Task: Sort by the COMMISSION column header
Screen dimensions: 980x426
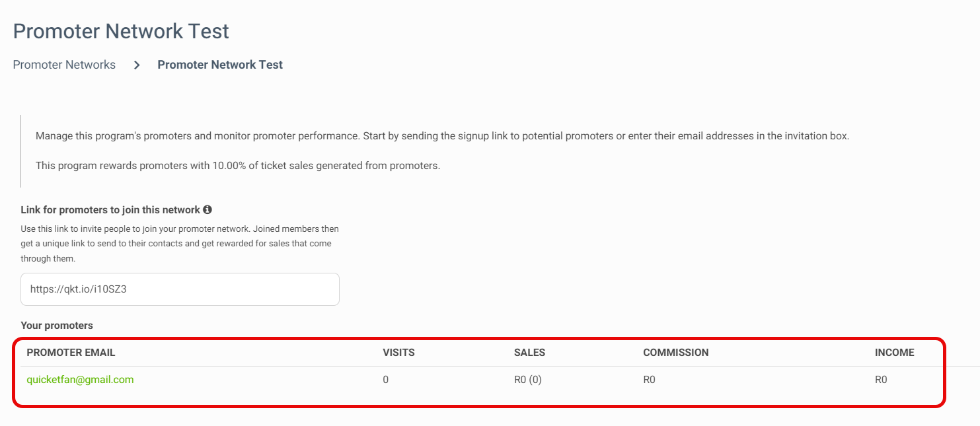Action: [675, 353]
